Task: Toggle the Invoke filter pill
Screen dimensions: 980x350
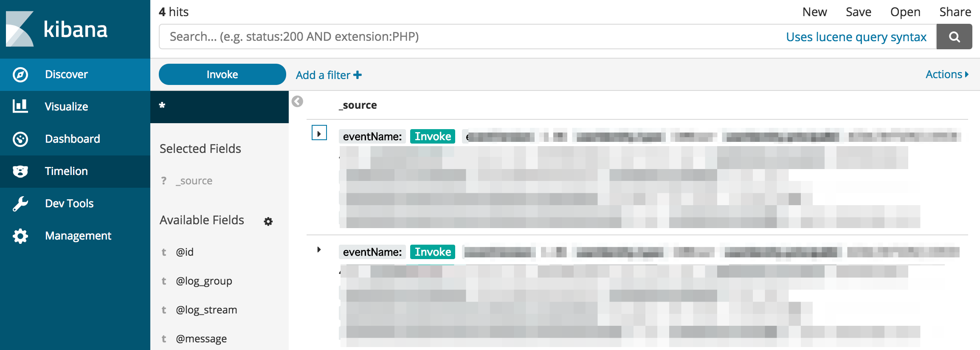Action: pyautogui.click(x=222, y=74)
